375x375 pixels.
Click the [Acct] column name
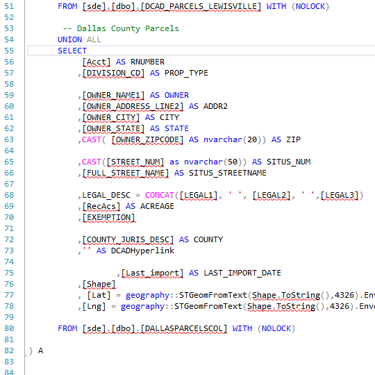click(x=96, y=62)
